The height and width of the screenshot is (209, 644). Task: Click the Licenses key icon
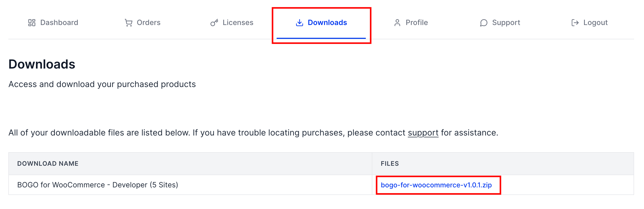(x=214, y=23)
